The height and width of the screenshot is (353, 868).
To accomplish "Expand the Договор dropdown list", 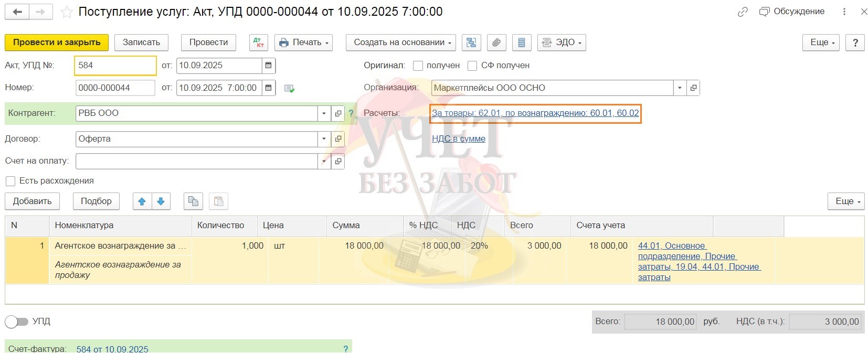I will click(x=324, y=139).
